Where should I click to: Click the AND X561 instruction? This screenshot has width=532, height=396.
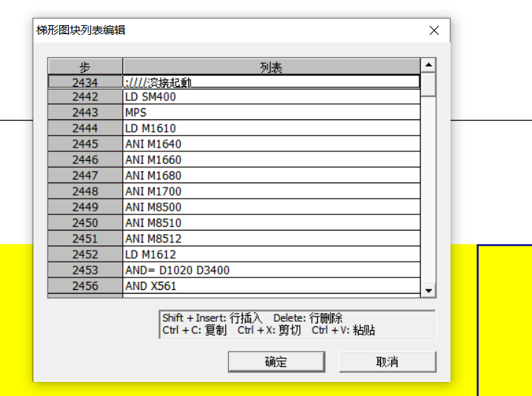pos(271,286)
